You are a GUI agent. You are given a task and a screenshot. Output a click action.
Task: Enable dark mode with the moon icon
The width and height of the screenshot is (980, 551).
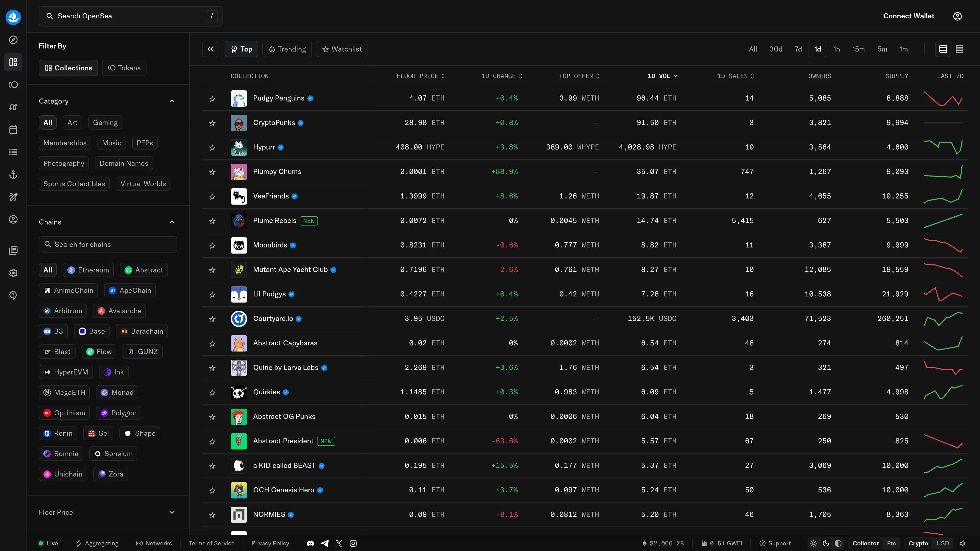(x=825, y=543)
